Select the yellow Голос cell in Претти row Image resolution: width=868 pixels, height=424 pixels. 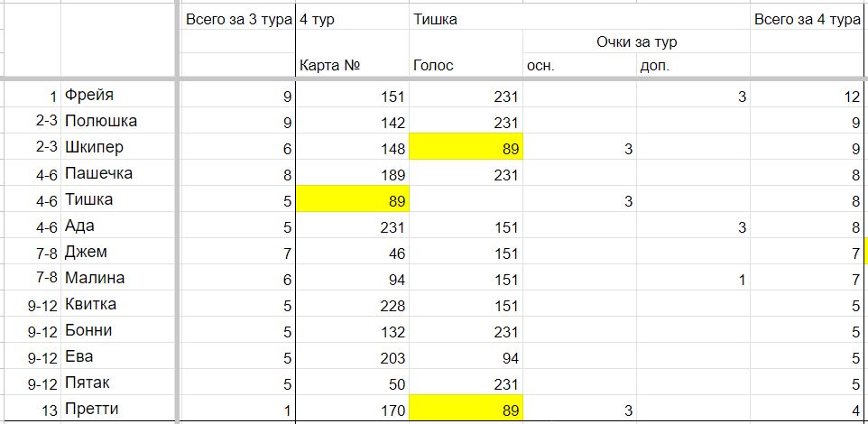point(466,410)
